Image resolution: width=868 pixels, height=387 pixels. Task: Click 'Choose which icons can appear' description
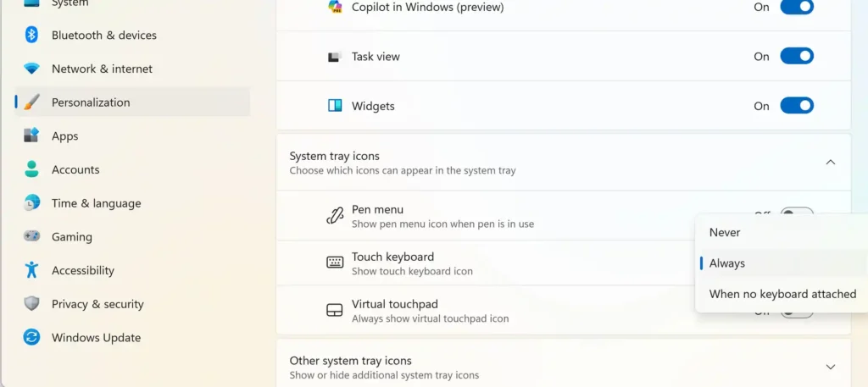[x=403, y=170]
